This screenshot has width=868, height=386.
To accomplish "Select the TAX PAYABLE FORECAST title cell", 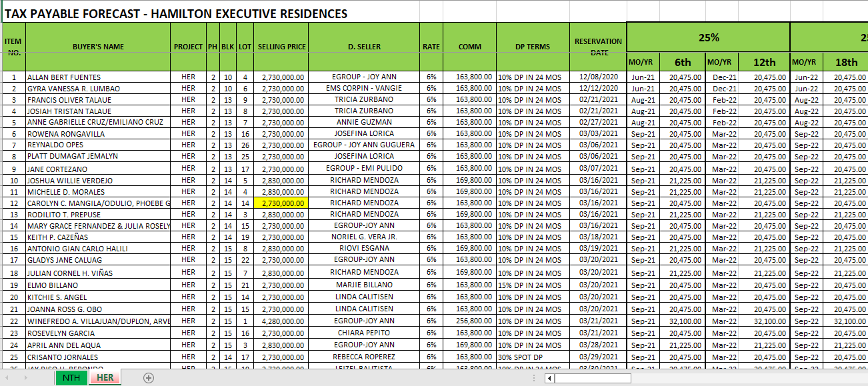I will tap(176, 13).
